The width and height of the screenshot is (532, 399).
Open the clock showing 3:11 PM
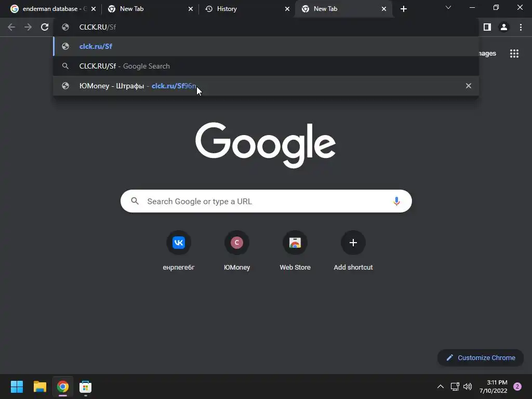(x=494, y=387)
